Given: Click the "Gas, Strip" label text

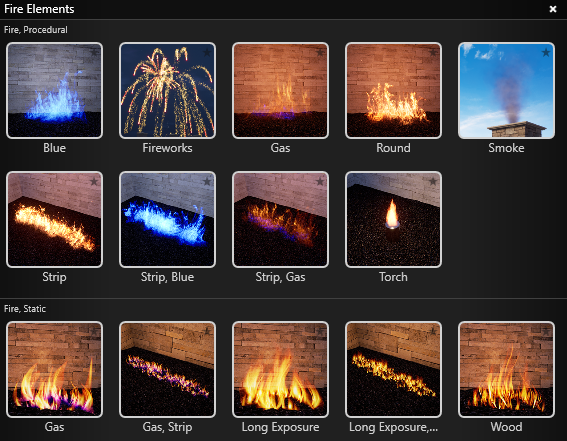Looking at the screenshot, I should pyautogui.click(x=167, y=427).
